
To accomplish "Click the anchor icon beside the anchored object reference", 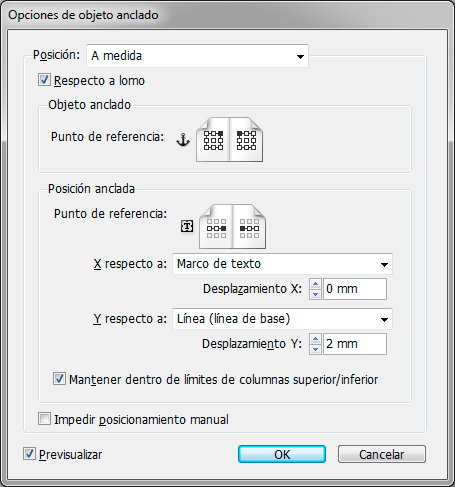I will [183, 140].
